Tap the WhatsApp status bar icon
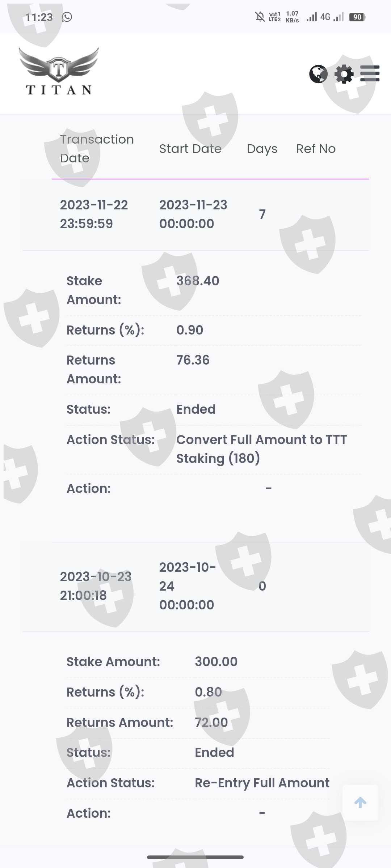This screenshot has height=868, width=391. [67, 17]
